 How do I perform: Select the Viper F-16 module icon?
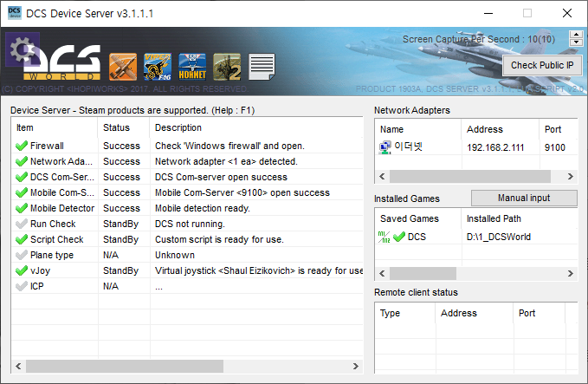click(x=158, y=66)
